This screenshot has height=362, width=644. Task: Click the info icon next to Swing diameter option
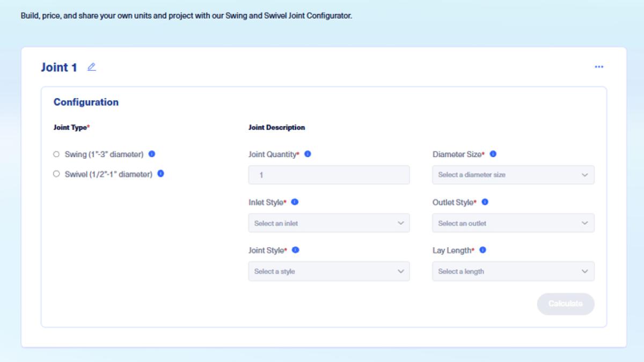[152, 153]
